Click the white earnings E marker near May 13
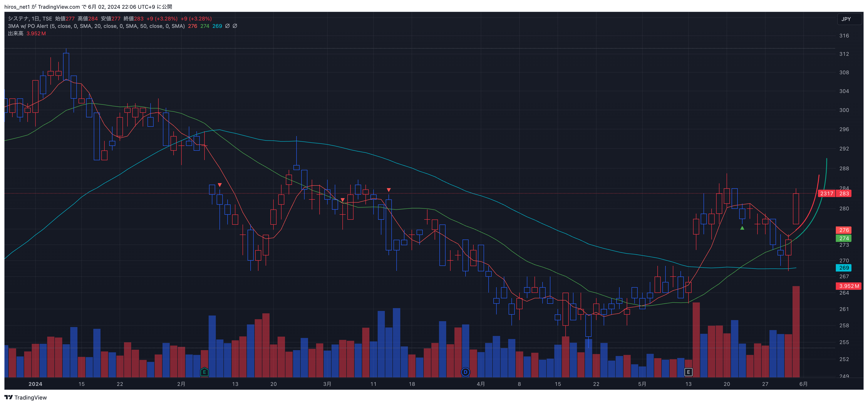 coord(688,372)
